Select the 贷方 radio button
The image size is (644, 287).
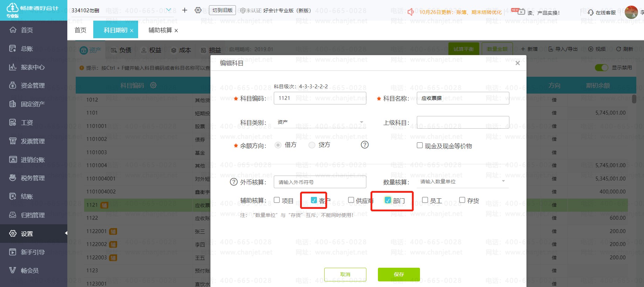tap(312, 145)
